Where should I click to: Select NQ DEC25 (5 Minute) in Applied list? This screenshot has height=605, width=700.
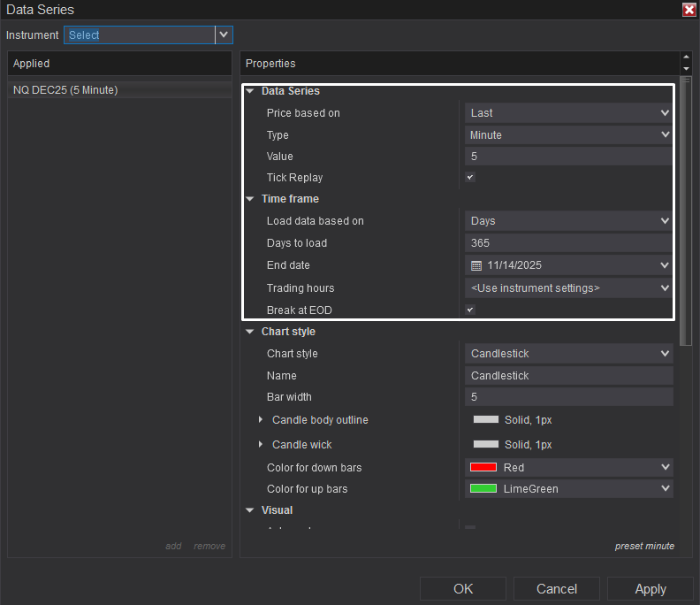pos(65,90)
